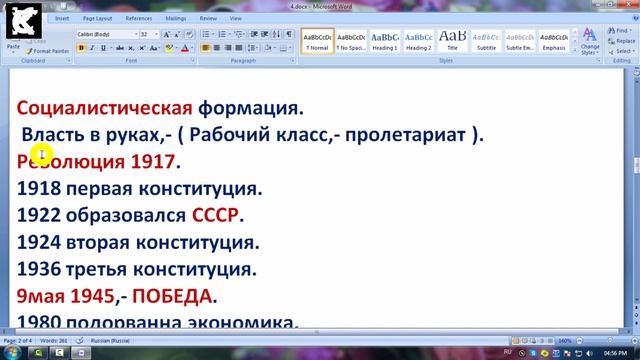The width and height of the screenshot is (640, 360).
Task: Open Change Styles menu
Action: click(590, 42)
